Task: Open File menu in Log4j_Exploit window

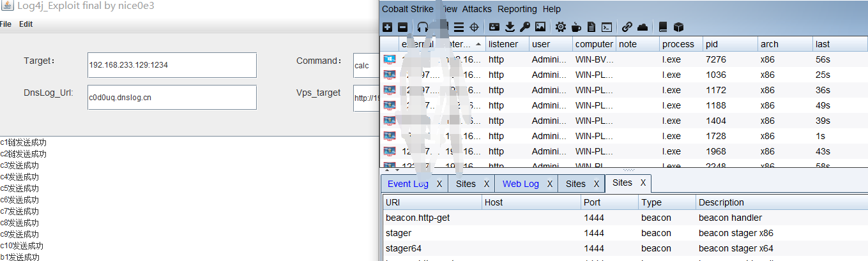Action: pyautogui.click(x=5, y=24)
